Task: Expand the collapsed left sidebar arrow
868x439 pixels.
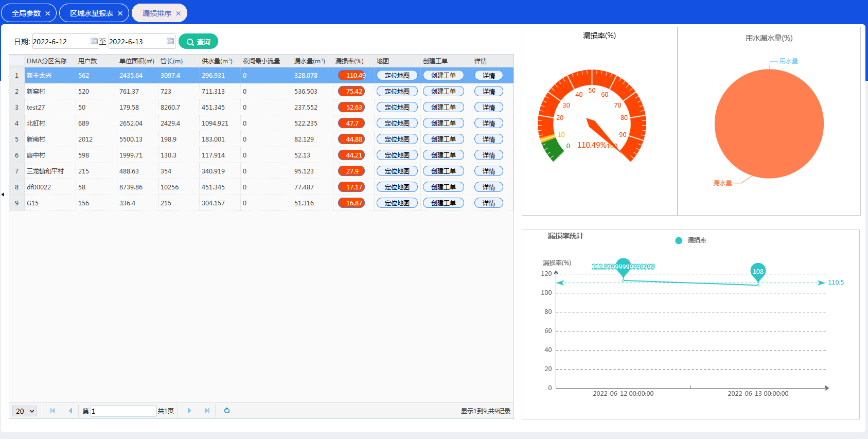Action: tap(3, 195)
